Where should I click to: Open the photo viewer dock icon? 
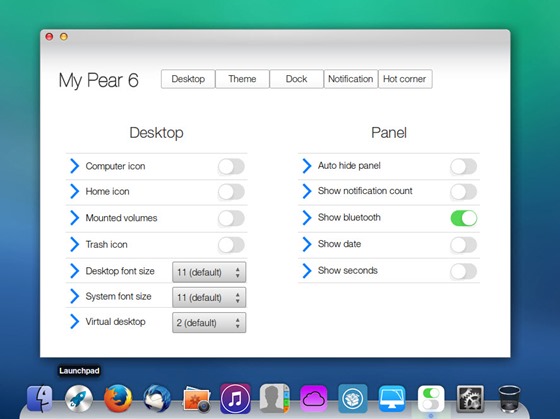(x=196, y=399)
